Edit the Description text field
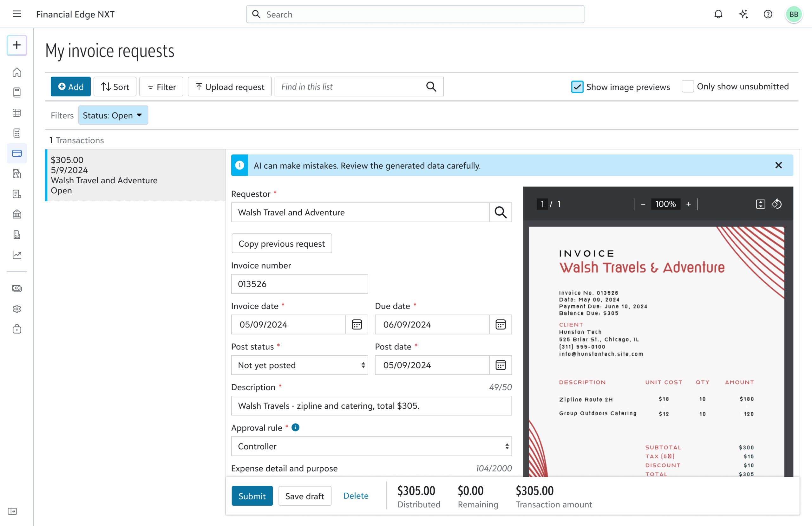Screen dimensions: 812x526 click(371, 406)
